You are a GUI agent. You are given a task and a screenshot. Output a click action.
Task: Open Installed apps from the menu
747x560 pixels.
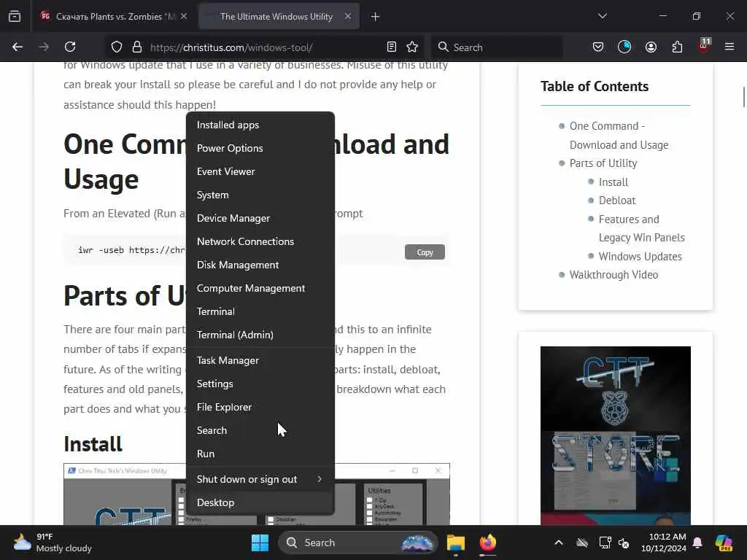260,125
